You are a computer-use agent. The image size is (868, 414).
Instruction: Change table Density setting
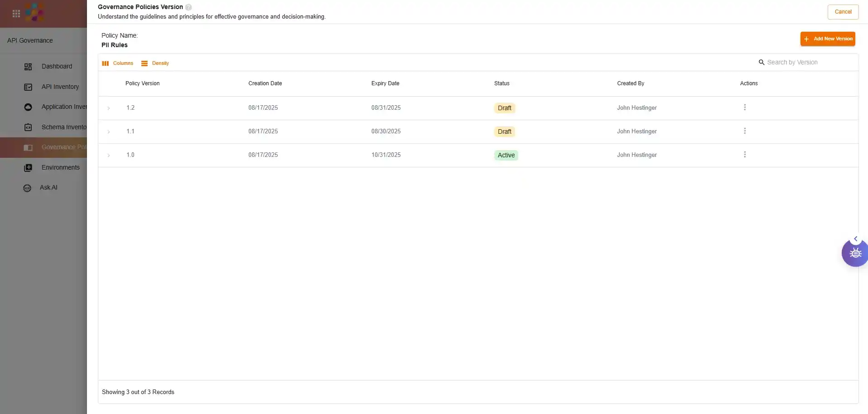point(155,63)
